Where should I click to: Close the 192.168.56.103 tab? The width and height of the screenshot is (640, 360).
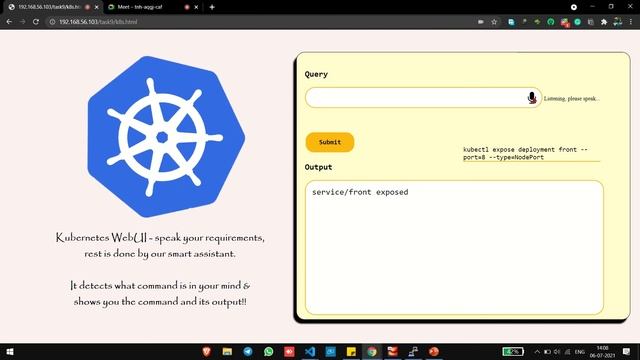coord(97,7)
